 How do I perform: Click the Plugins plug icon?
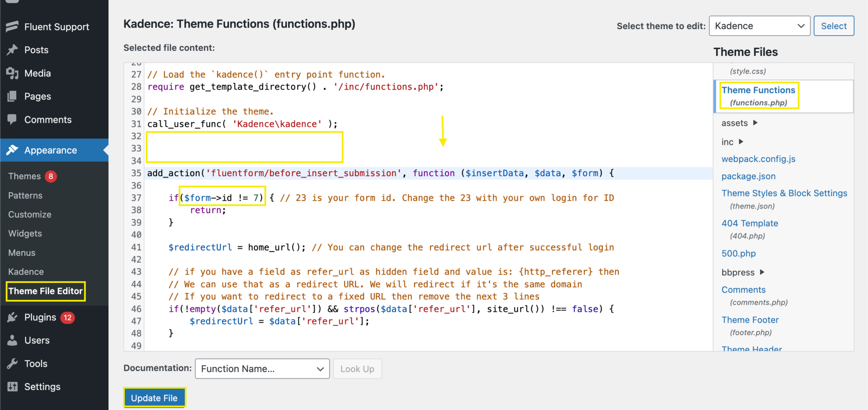[x=12, y=317]
